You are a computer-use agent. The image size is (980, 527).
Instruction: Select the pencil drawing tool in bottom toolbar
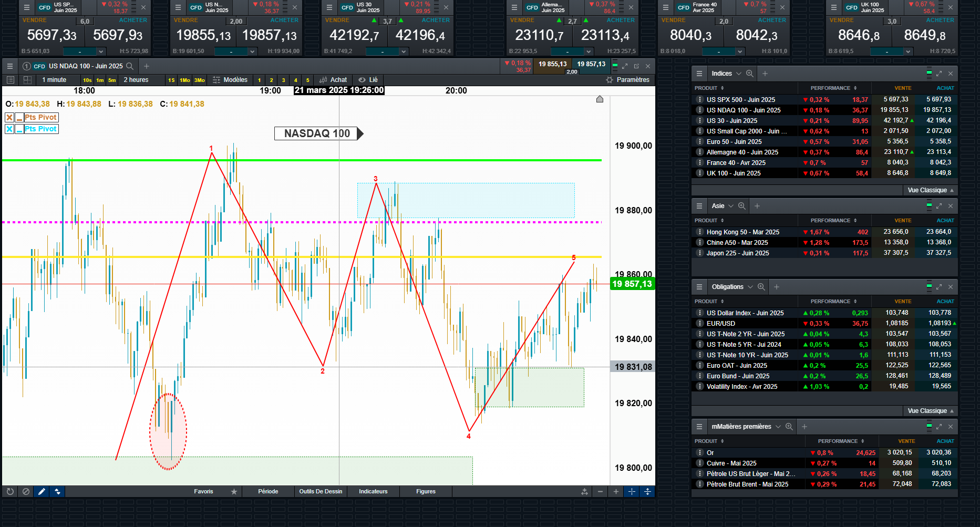[x=42, y=492]
